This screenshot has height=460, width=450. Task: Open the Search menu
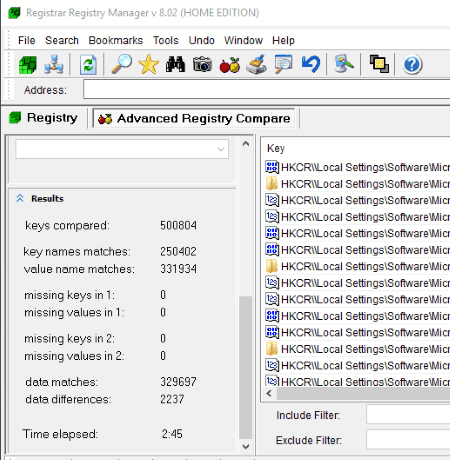click(x=62, y=40)
